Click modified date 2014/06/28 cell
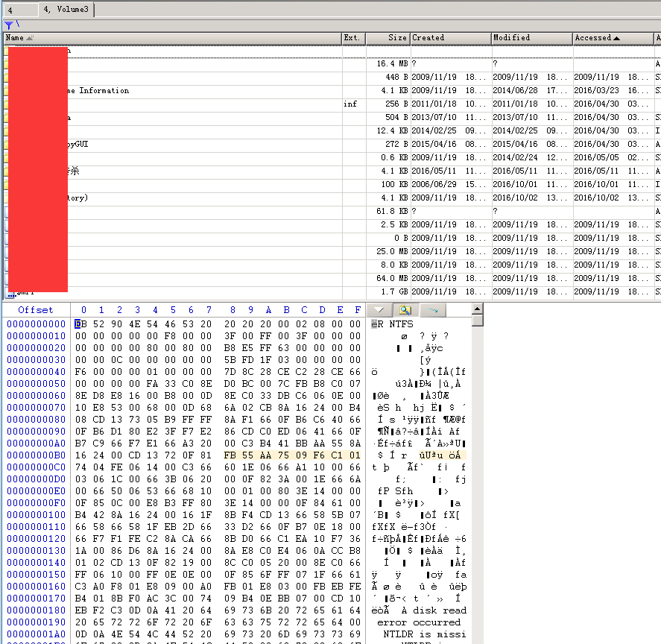 tap(532, 91)
